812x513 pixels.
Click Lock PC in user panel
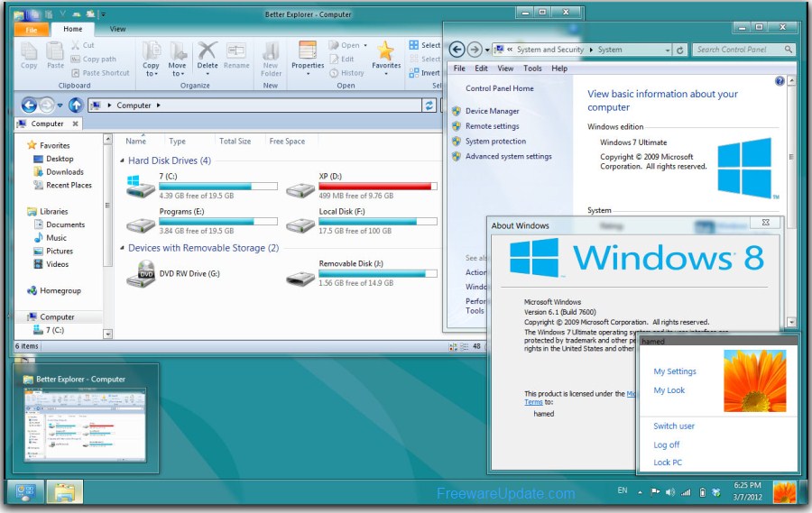click(x=668, y=463)
